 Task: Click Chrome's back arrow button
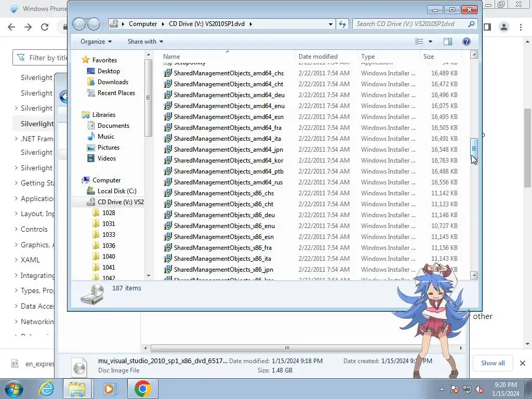click(x=11, y=27)
